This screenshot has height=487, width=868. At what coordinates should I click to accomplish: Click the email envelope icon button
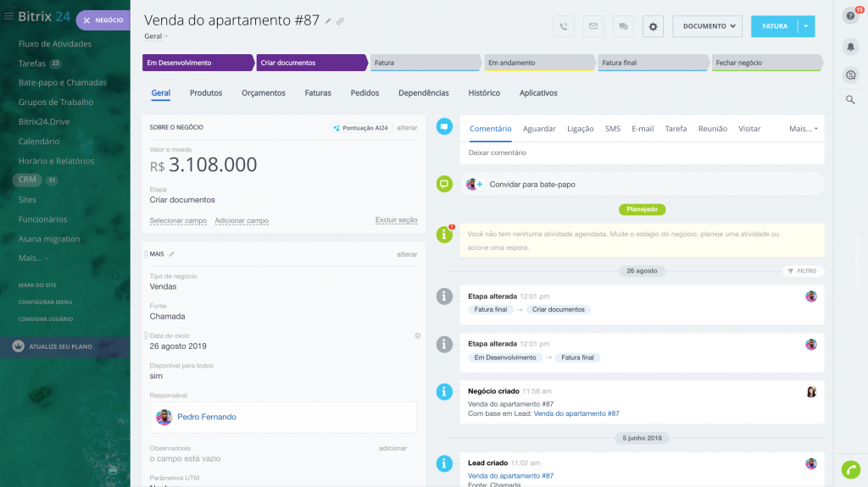[x=593, y=26]
